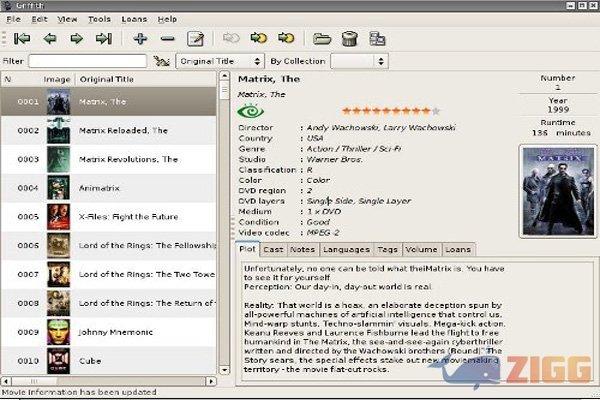Set rating using the star bar
Screen dimensions: 600x400
[391, 110]
